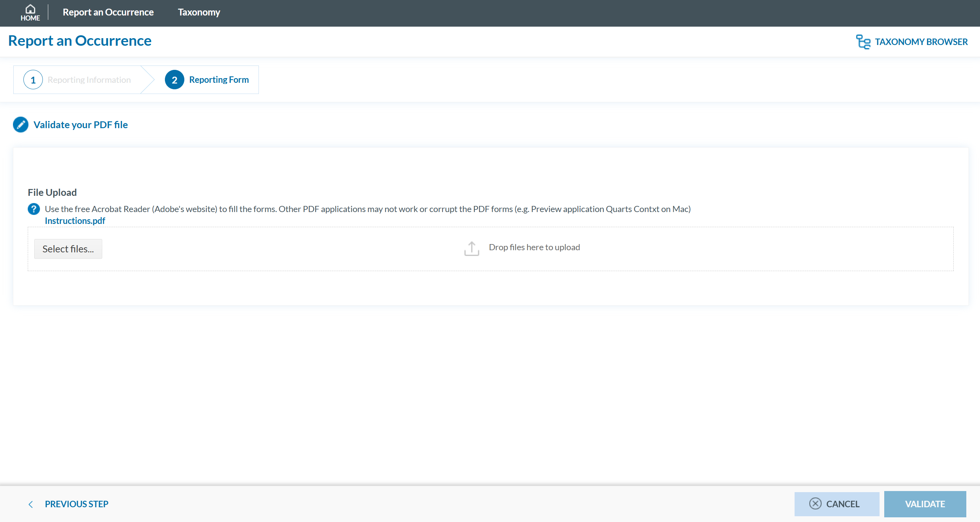The image size is (980, 522).
Task: Click the Cancel button label
Action: [843, 504]
